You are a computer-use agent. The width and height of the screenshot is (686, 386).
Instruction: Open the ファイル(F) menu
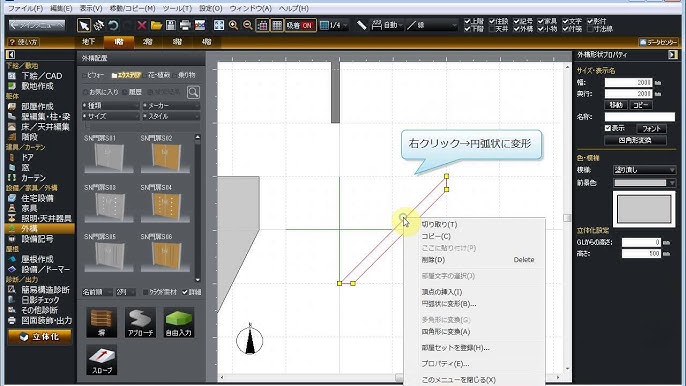tap(25, 8)
